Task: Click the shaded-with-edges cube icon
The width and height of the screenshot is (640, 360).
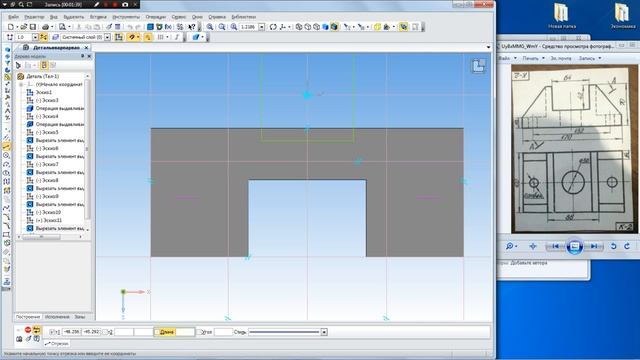Action: click(x=334, y=27)
